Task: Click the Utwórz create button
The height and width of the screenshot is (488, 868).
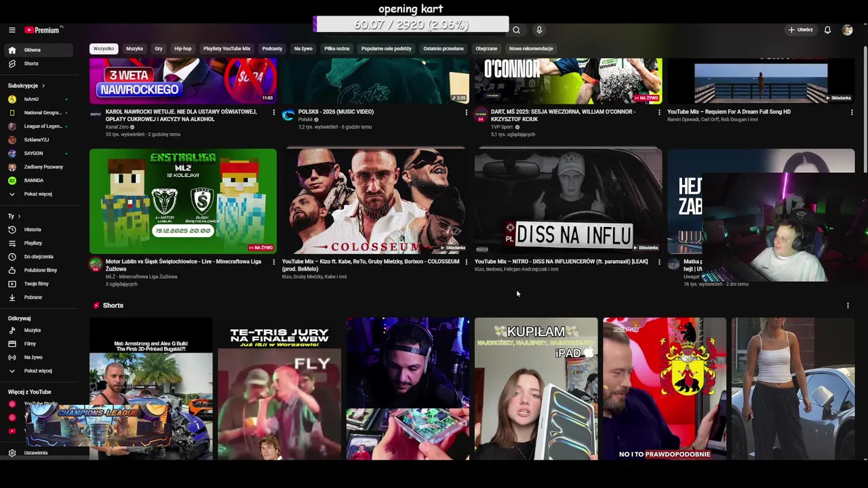Action: [x=800, y=30]
